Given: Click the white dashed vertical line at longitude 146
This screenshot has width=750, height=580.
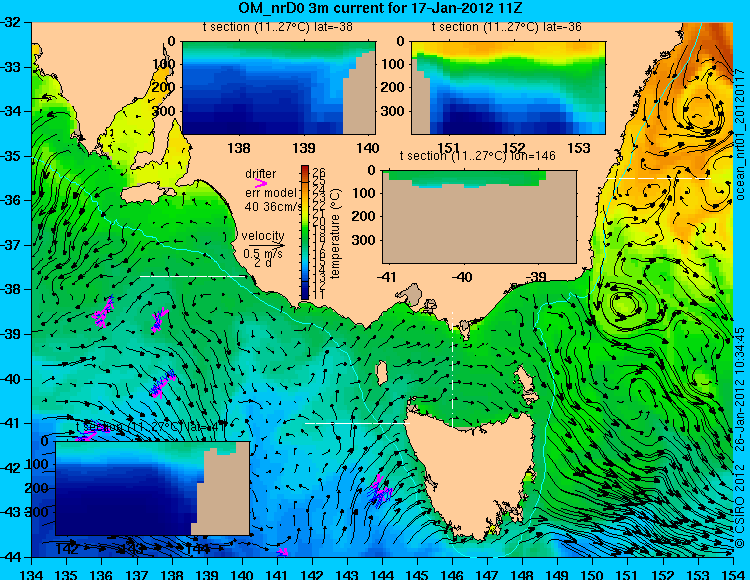Looking at the screenshot, I should click(452, 370).
